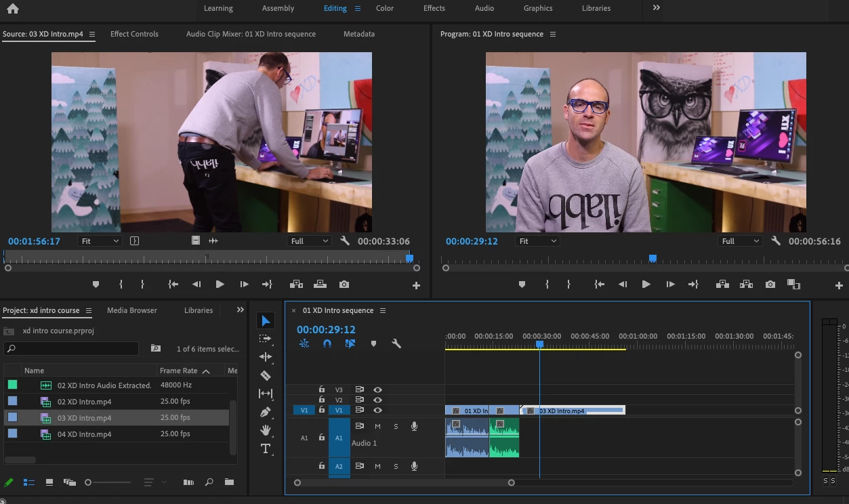
Task: Select the Slip tool
Action: (266, 394)
